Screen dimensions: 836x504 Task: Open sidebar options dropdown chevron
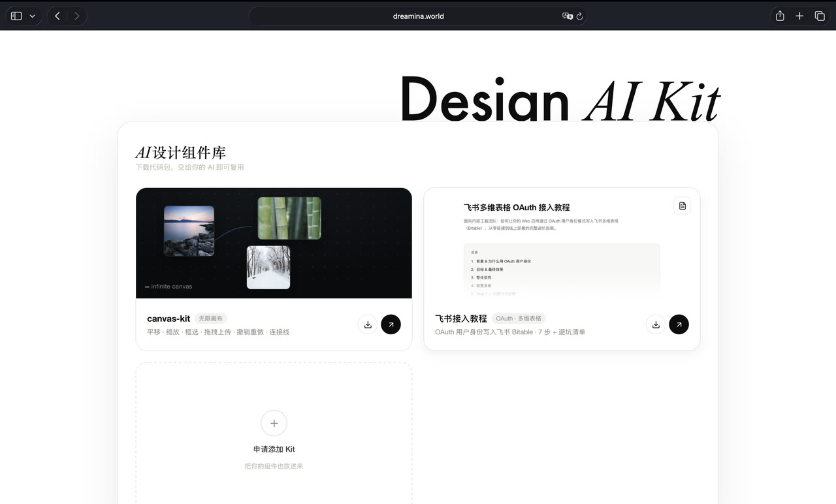[33, 16]
